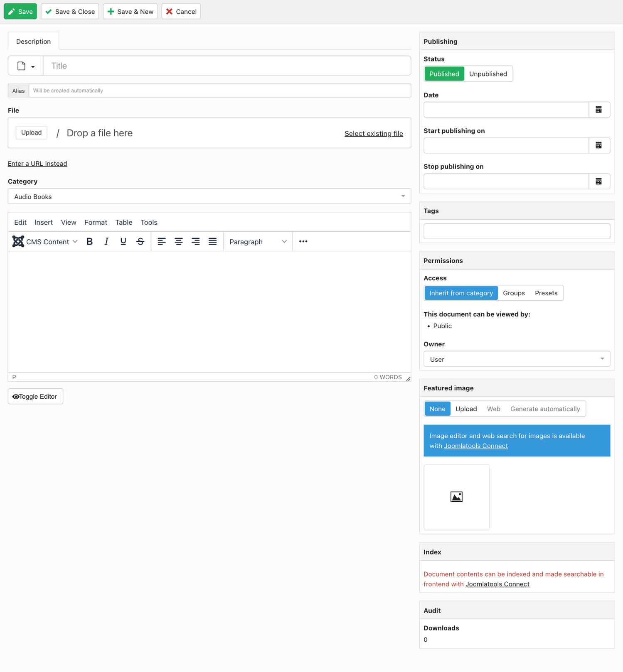Open the Insert menu in the editor
The image size is (623, 672).
pos(44,223)
